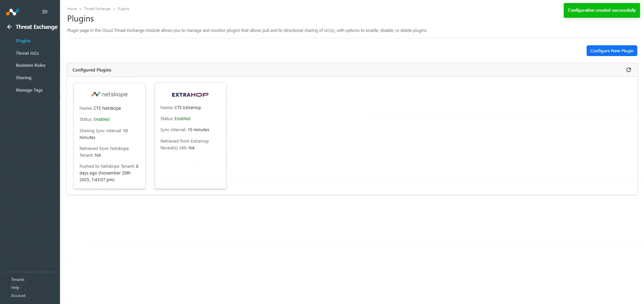Open the Tenants page
The image size is (644, 304).
(x=18, y=280)
